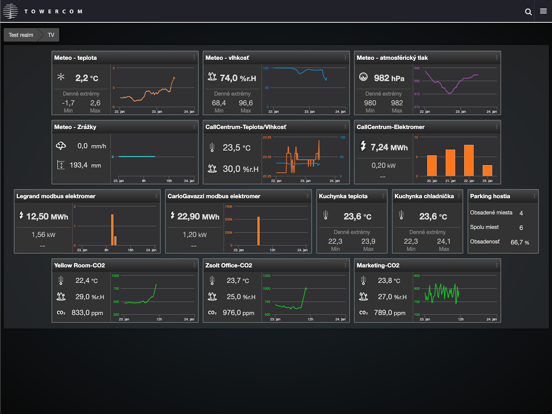The height and width of the screenshot is (414, 552).
Task: Click the Towercom logo
Action: 43,11
